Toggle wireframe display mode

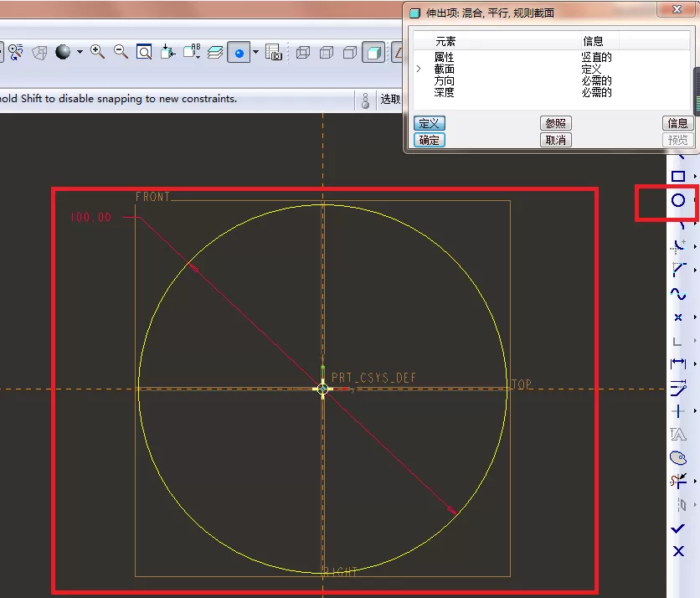tap(303, 53)
